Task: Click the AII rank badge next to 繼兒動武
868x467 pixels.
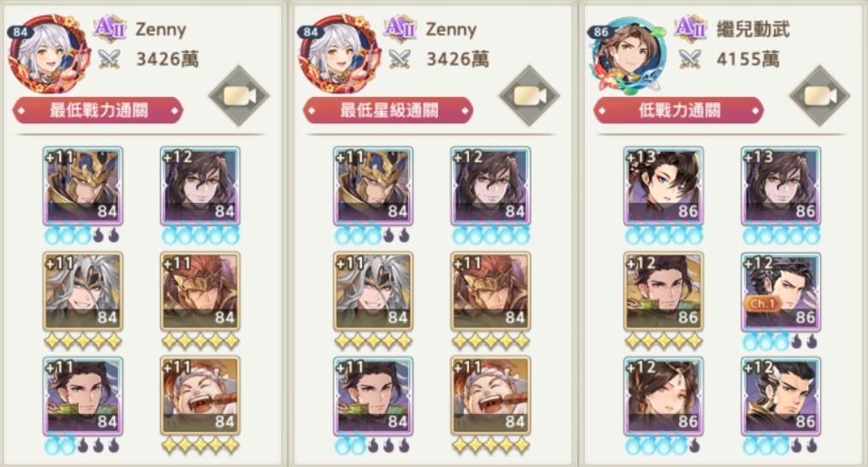Action: click(690, 28)
